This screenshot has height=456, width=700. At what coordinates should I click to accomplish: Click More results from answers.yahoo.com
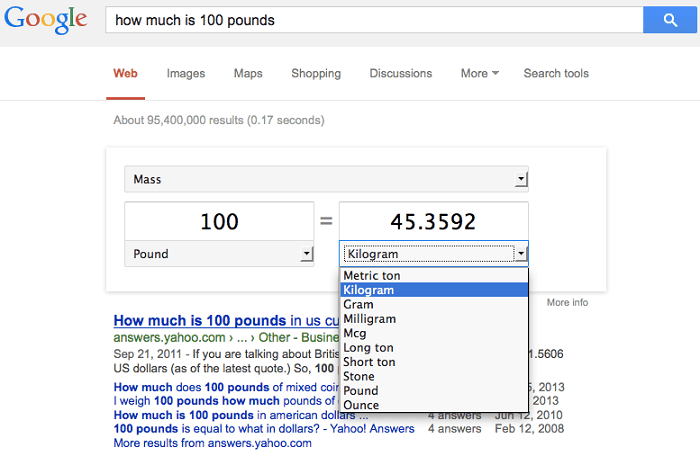coord(212,443)
